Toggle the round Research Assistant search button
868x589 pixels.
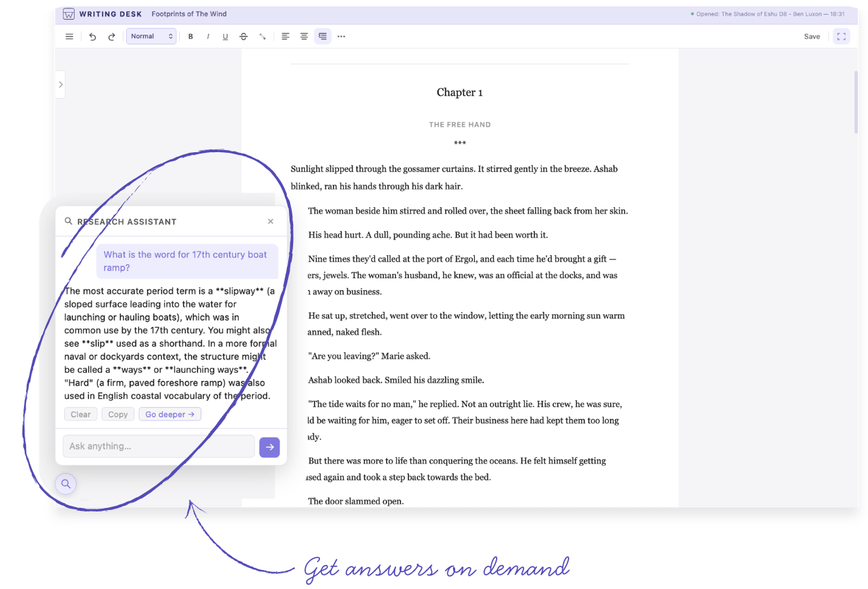66,484
